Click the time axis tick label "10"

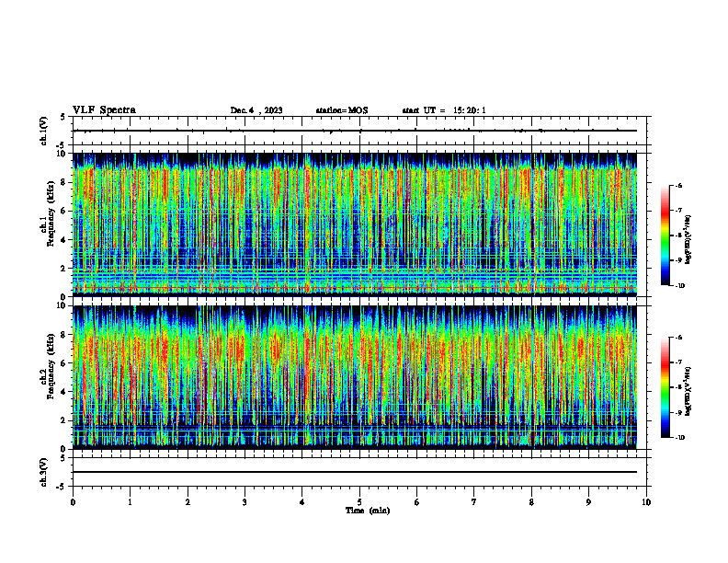(x=646, y=502)
